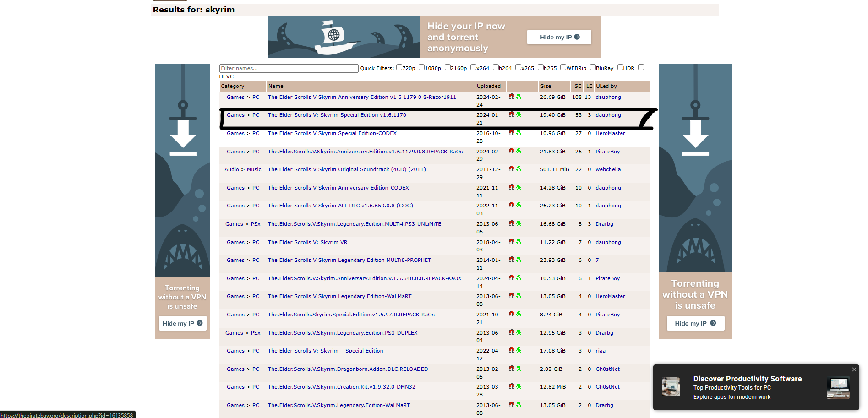Open Skyrim Original Soundtrack (4CD) torrent
The height and width of the screenshot is (418, 868).
[347, 169]
